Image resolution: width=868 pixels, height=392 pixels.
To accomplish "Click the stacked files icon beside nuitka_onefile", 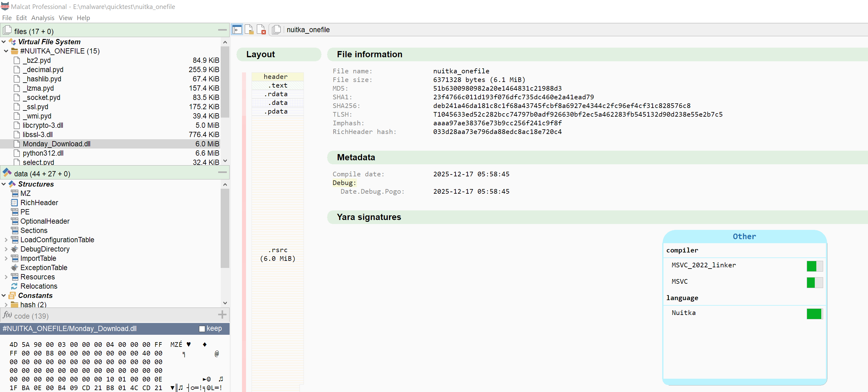I will point(276,30).
